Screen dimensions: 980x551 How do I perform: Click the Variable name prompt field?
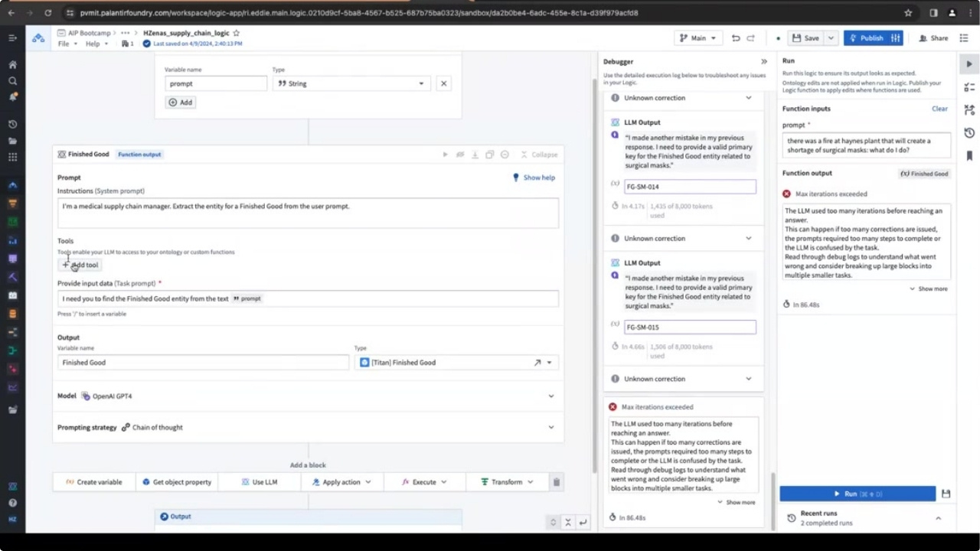[x=216, y=83]
